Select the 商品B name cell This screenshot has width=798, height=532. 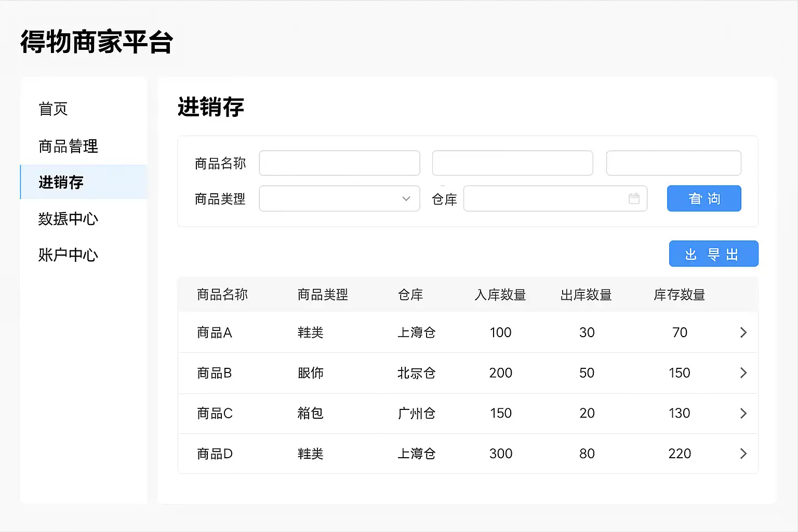click(215, 373)
